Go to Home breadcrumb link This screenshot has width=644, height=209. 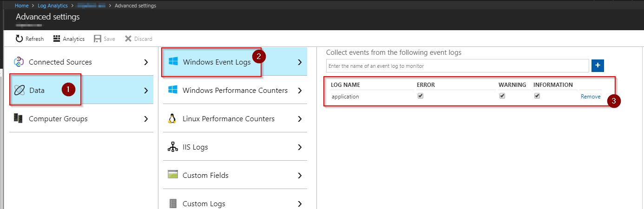click(x=22, y=6)
